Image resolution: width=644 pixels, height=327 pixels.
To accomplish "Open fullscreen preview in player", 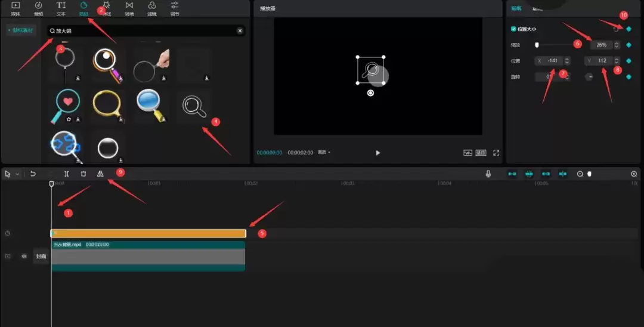I will [x=496, y=153].
